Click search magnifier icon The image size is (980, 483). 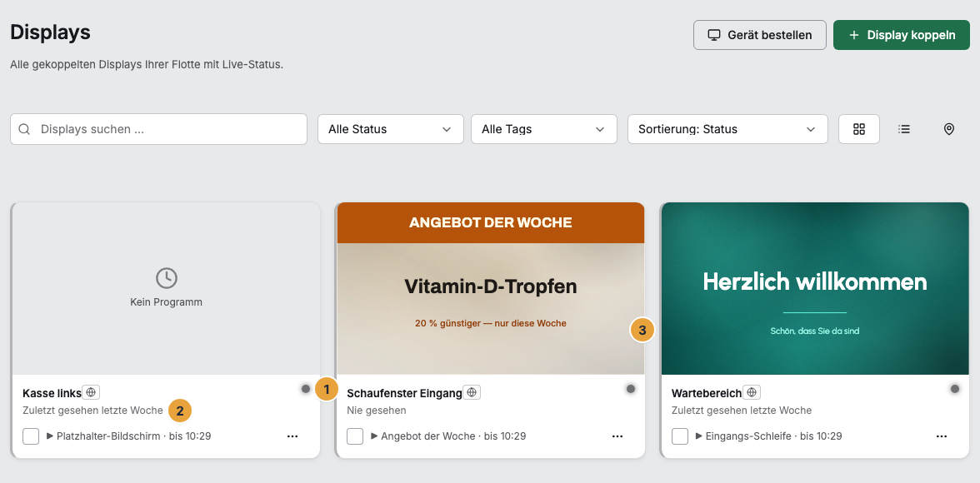tap(24, 129)
